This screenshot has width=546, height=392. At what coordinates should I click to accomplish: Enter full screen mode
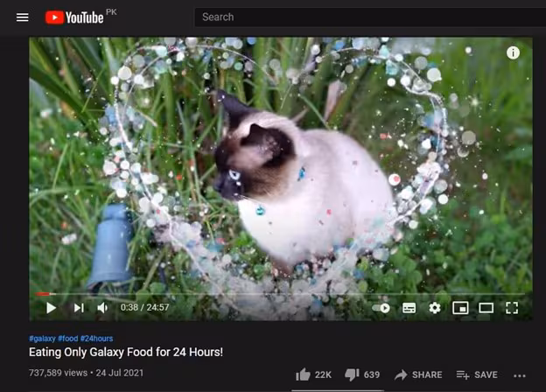[512, 308]
